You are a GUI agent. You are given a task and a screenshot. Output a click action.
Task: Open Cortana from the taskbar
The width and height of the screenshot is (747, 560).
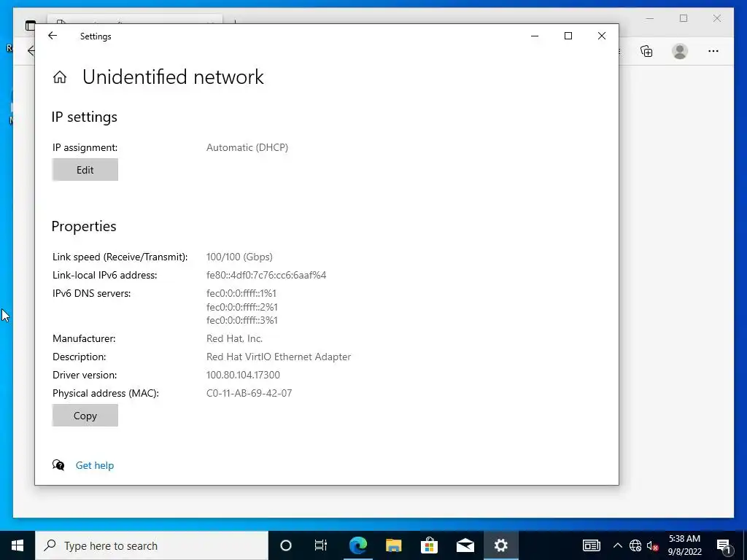(x=286, y=545)
